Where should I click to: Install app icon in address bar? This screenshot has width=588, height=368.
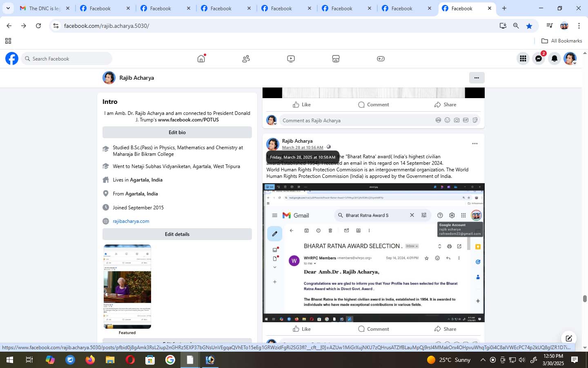(x=503, y=26)
